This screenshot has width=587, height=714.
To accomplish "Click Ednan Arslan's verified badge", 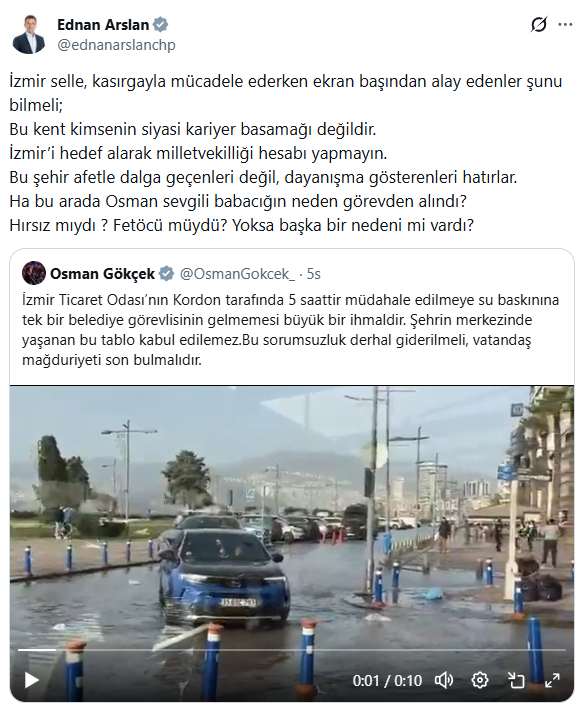I will click(160, 25).
